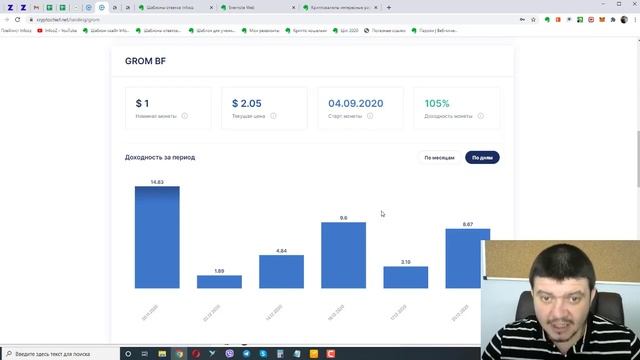Click the 3.19 bar in the chart
The width and height of the screenshot is (640, 360).
point(406,277)
